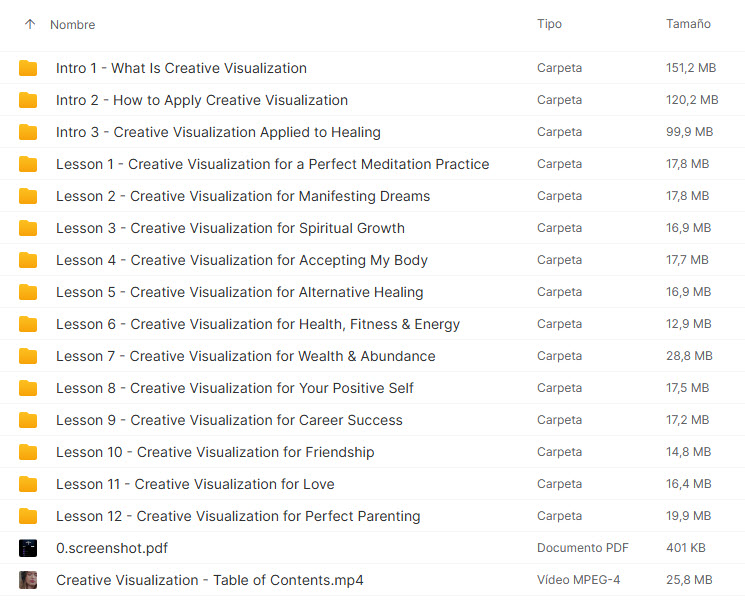Click the Lesson 7 folder icon
The height and width of the screenshot is (604, 745).
28,356
